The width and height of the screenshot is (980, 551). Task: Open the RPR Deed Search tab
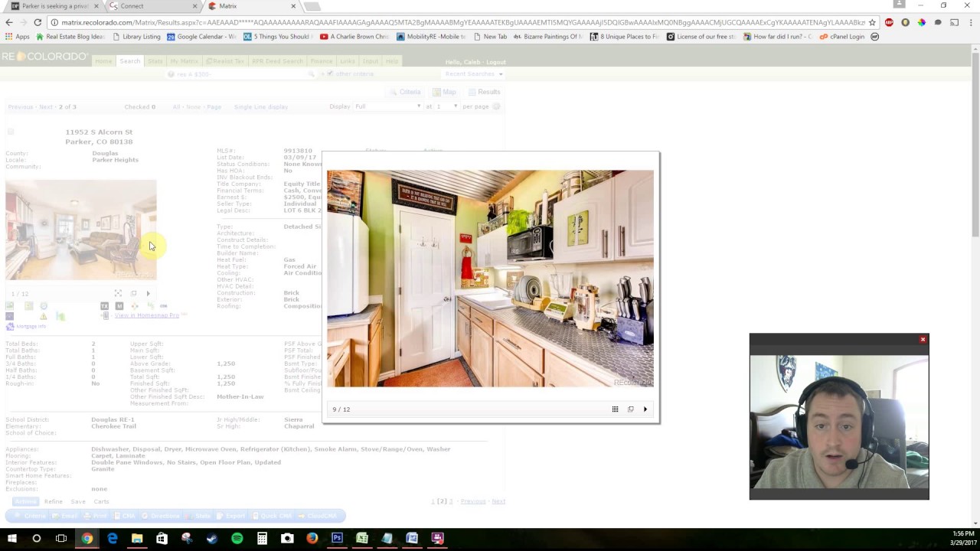(277, 61)
